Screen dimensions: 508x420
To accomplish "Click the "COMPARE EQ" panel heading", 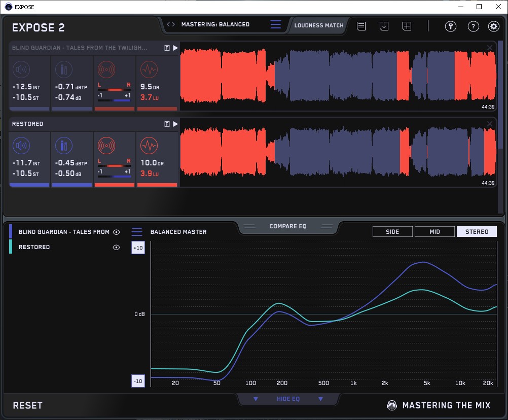I will tap(287, 226).
